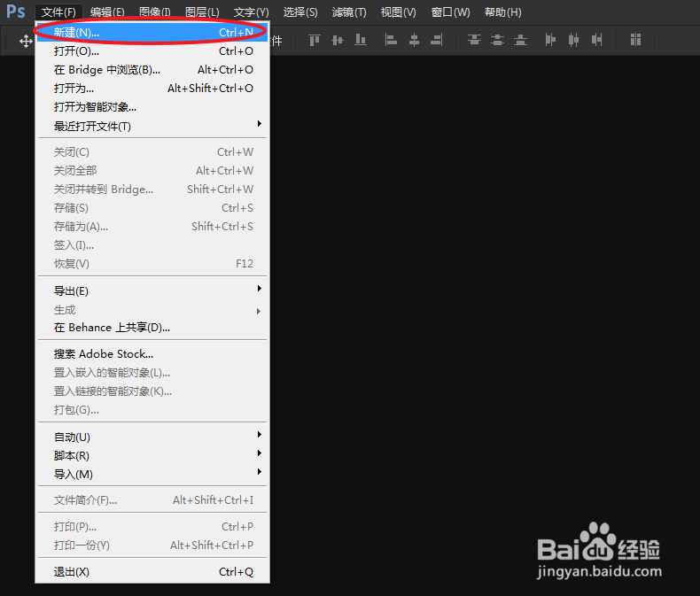
Task: Click Align right edges icon
Action: 437,41
